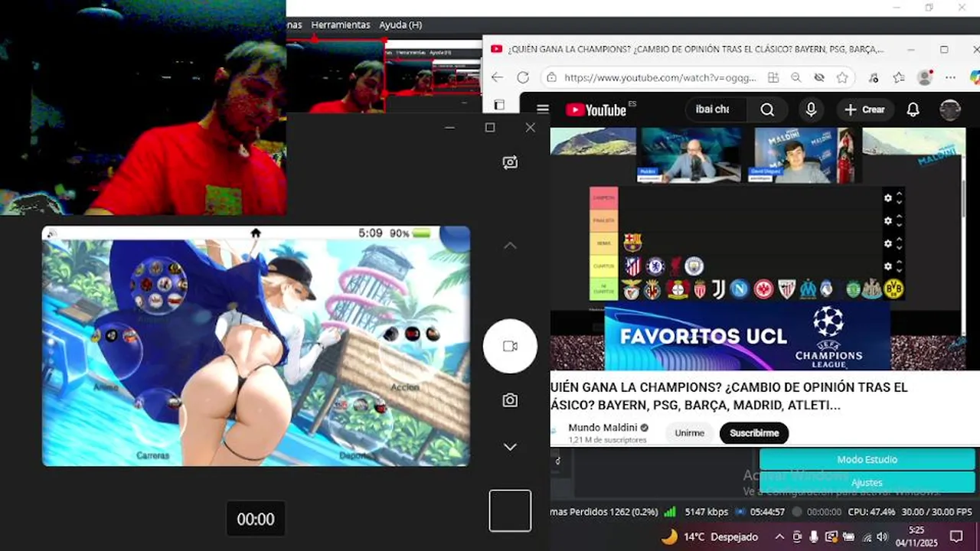Viewport: 980px width, 551px height.
Task: Open the Windows notification center icon
Action: [x=956, y=536]
